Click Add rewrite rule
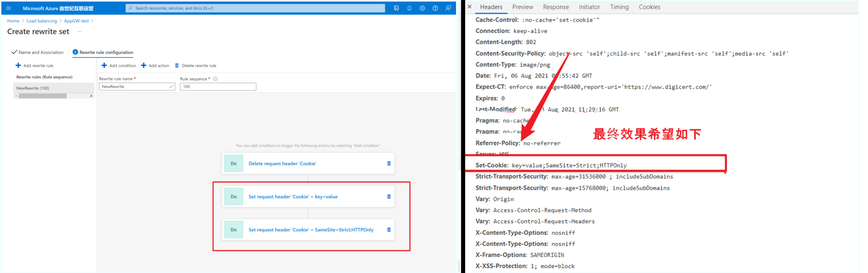The height and width of the screenshot is (273, 868). point(35,66)
